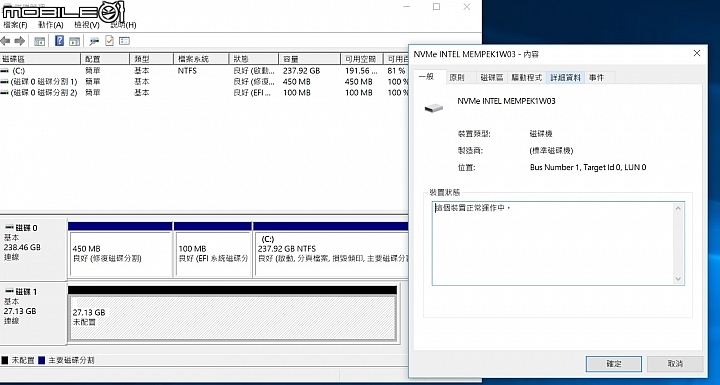The image size is (720, 385).
Task: Click the disk icon beside 磁碟 0
Action: (x=9, y=227)
